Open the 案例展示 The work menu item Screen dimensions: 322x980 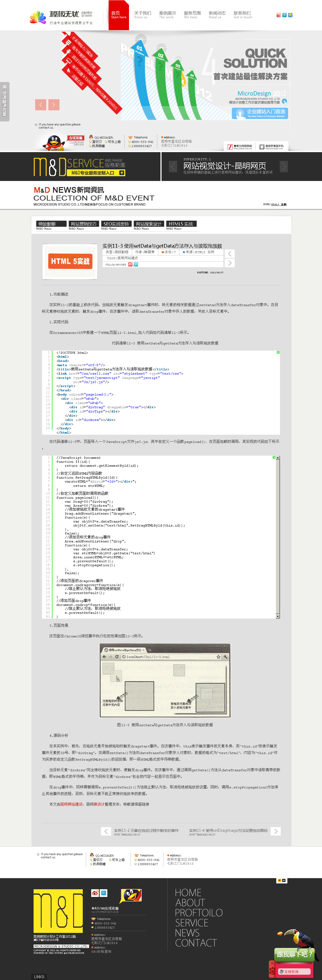coord(167,15)
